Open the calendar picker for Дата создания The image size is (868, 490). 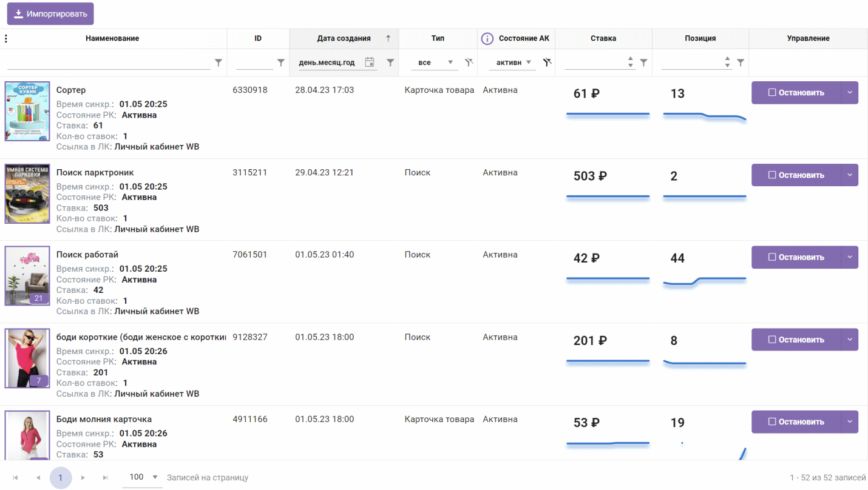point(369,62)
